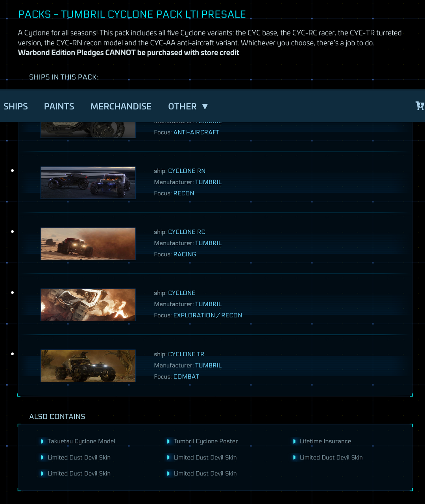The height and width of the screenshot is (504, 425).
Task: Open the PAINTS section
Action: pos(59,106)
